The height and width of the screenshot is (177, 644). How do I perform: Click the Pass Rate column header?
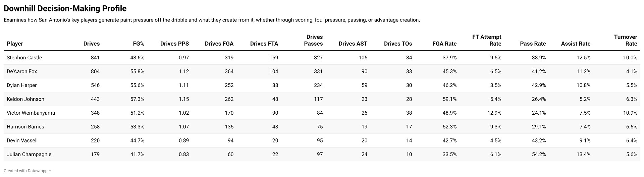(533, 44)
